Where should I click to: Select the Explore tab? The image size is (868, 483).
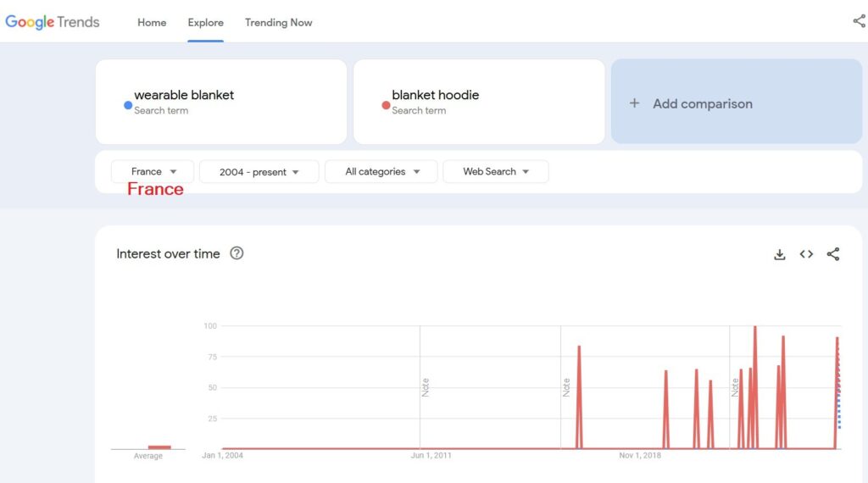(x=206, y=22)
